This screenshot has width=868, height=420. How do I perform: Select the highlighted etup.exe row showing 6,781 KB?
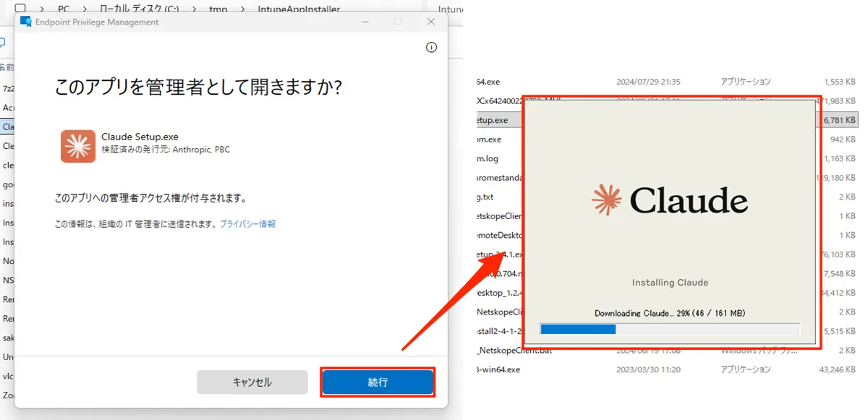[x=665, y=120]
